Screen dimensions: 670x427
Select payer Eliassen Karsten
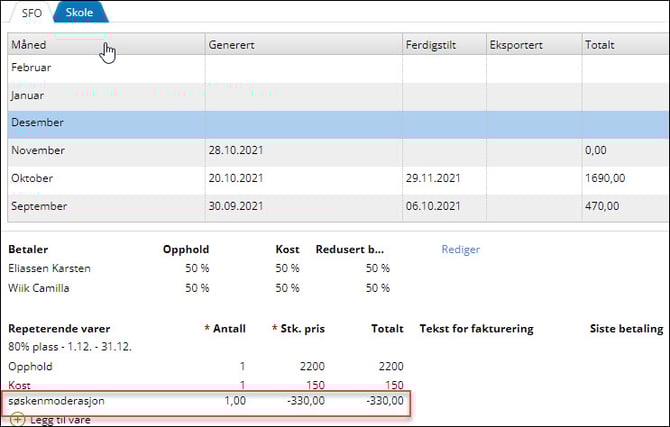[48, 268]
